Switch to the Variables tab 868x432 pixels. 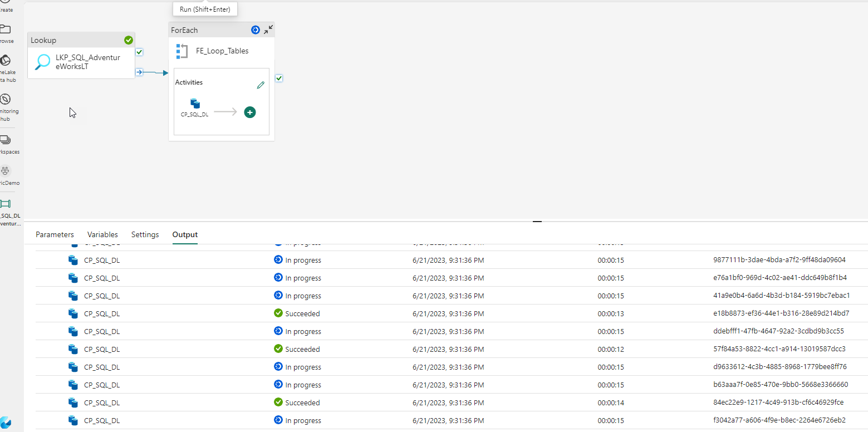102,234
